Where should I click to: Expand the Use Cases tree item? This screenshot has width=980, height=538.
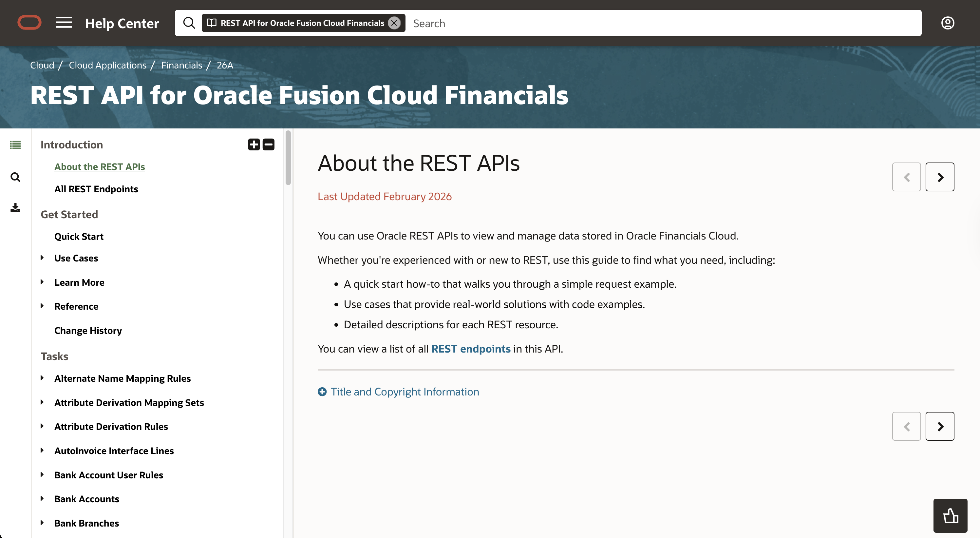[42, 258]
